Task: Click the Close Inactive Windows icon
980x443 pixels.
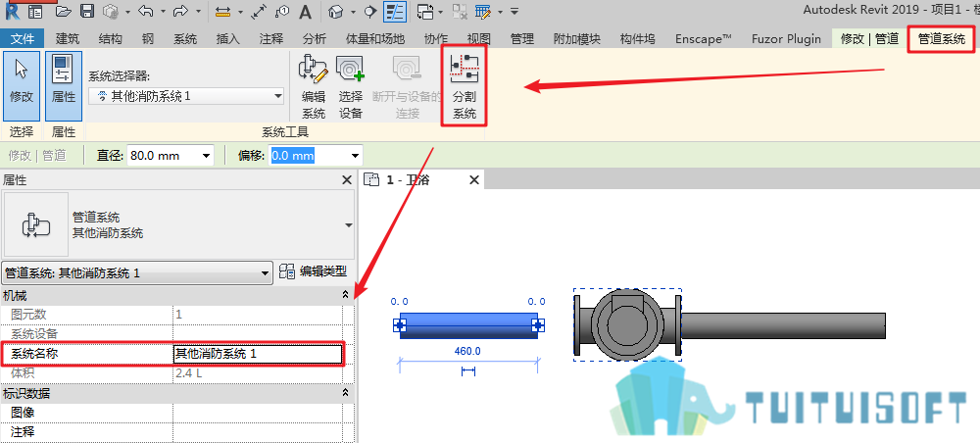Action: point(460,11)
